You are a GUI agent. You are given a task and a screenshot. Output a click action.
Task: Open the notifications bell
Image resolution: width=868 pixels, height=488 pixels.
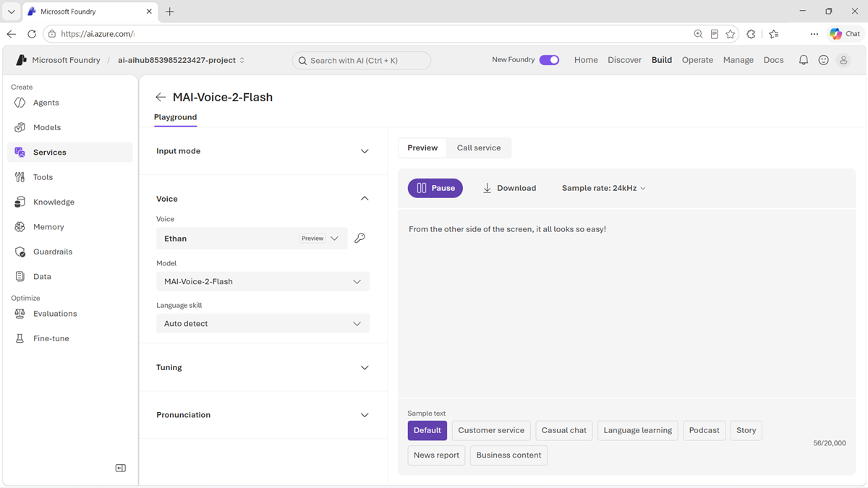[x=804, y=60]
